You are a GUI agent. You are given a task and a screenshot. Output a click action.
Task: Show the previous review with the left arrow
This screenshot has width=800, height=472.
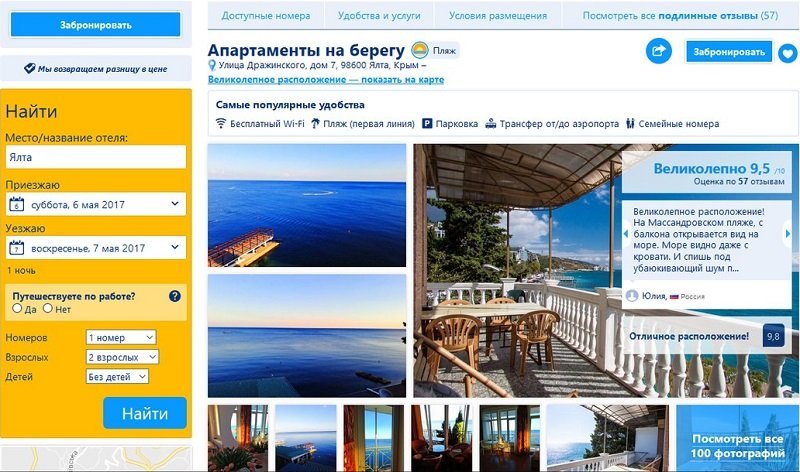click(626, 234)
